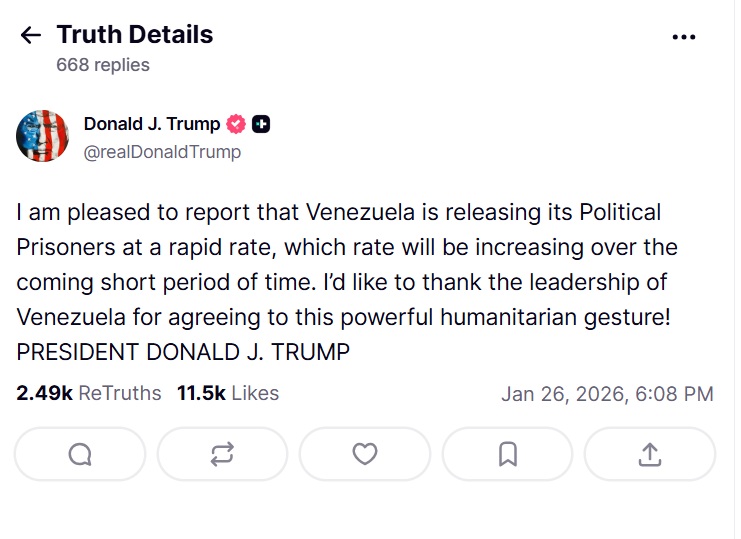Click the red verified checkmark badge

tap(237, 124)
